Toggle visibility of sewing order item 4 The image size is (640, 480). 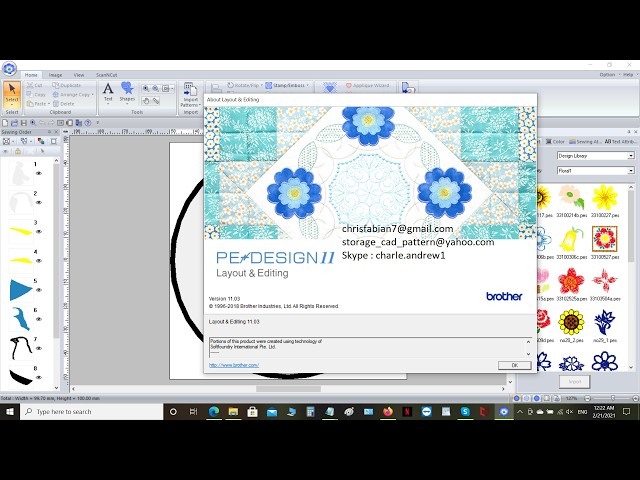click(39, 261)
